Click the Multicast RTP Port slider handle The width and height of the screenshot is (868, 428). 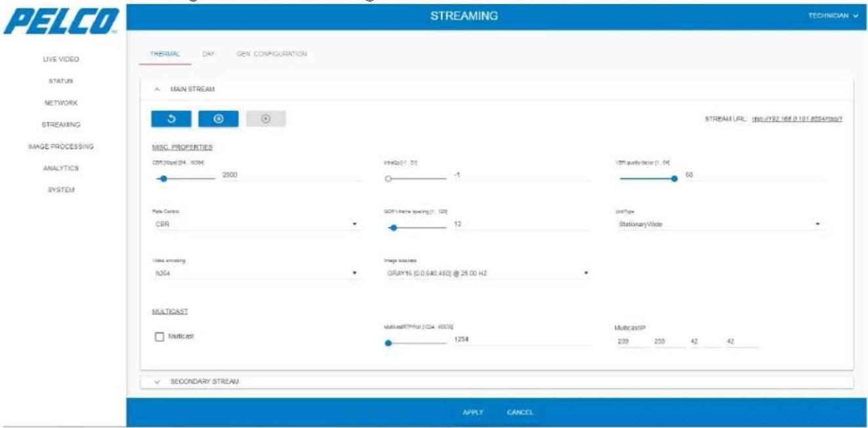pos(388,343)
